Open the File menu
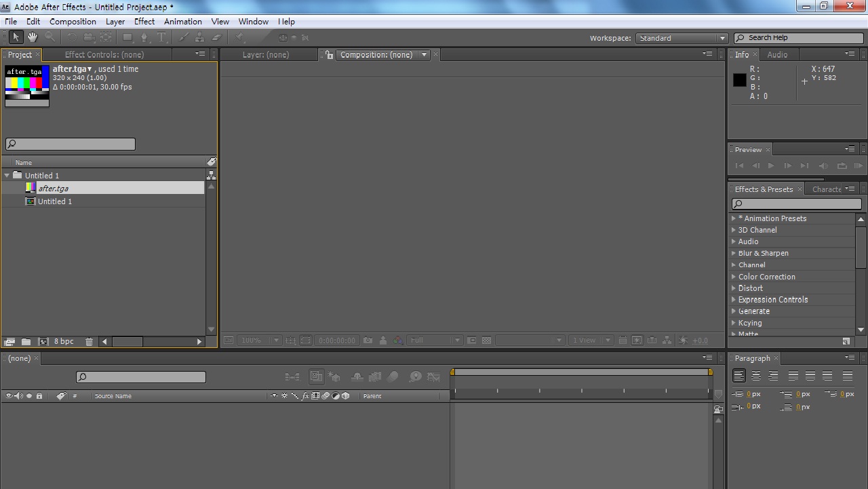This screenshot has width=868, height=489. (x=11, y=21)
